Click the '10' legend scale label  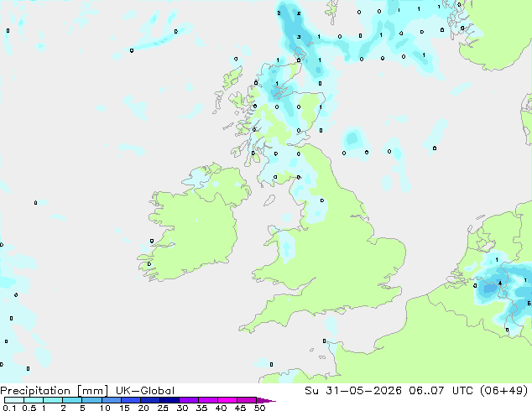[x=105, y=408]
